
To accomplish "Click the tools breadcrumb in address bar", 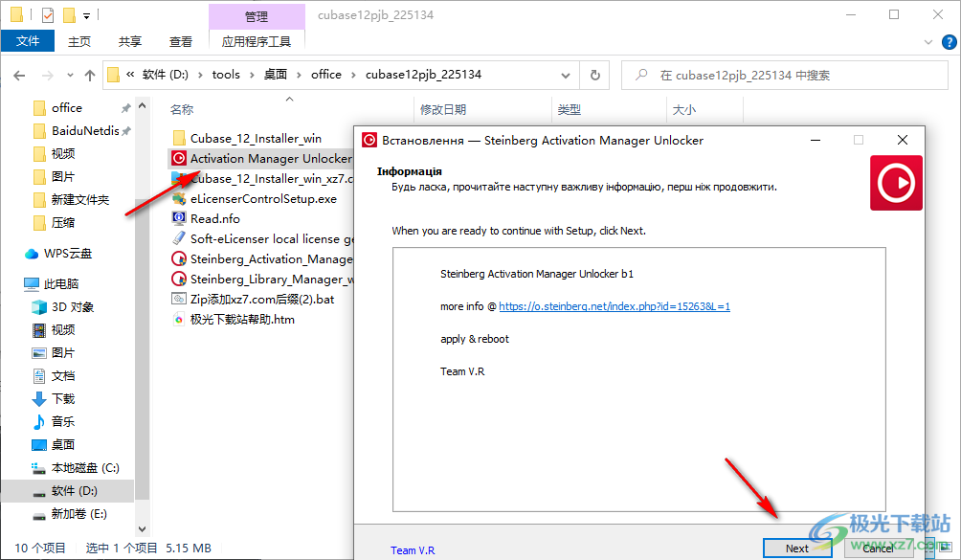I will point(226,75).
